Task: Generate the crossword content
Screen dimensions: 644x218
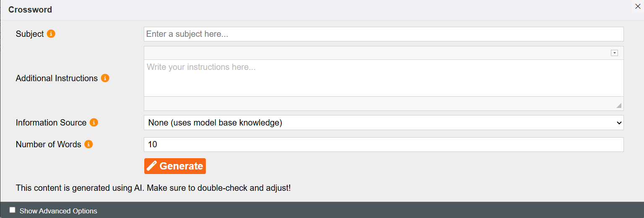Action: (175, 166)
